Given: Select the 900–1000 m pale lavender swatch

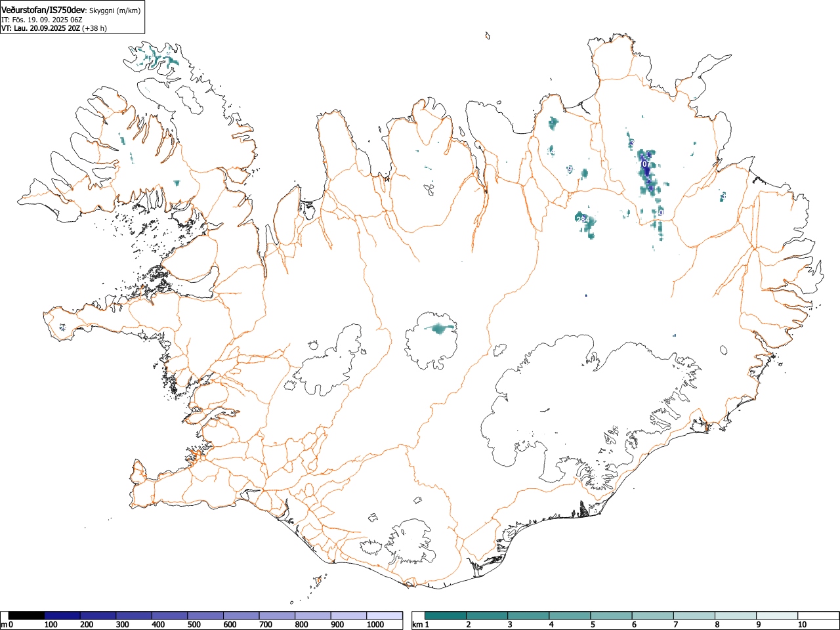Looking at the screenshot, I should coord(348,616).
